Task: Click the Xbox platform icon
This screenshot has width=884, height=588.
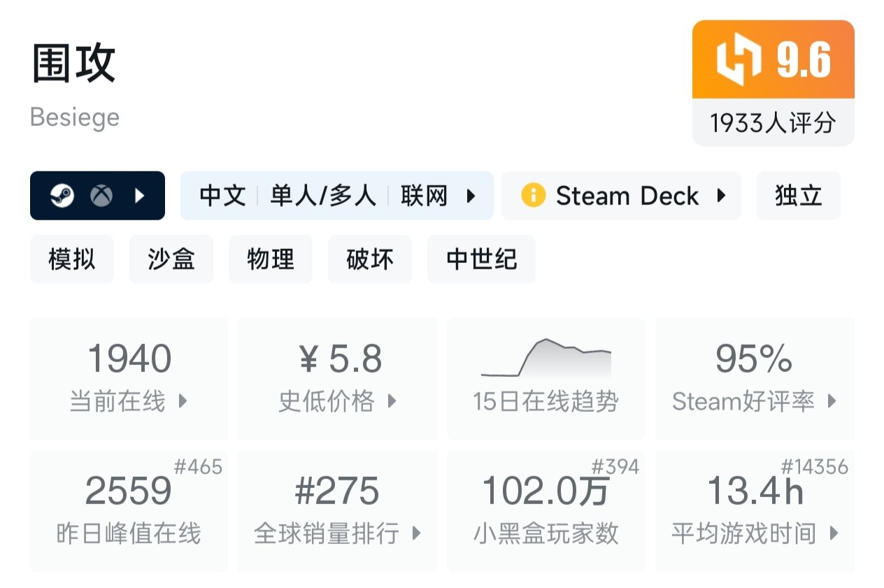Action: pos(101,196)
